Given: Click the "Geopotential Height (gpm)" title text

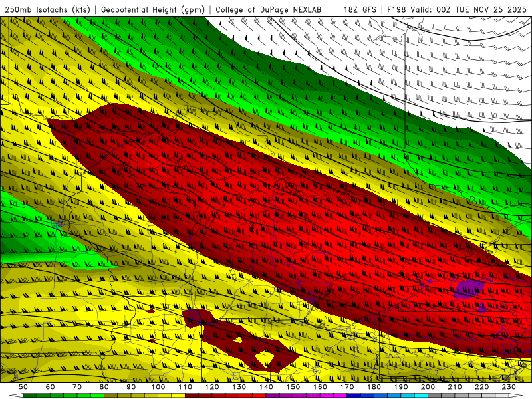Looking at the screenshot, I should tap(153, 10).
